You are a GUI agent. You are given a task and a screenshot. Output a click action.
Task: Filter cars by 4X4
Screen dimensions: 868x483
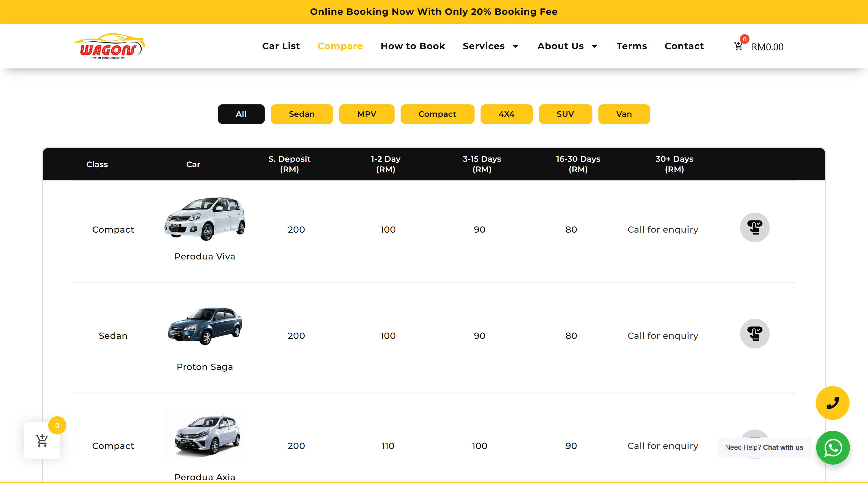506,114
